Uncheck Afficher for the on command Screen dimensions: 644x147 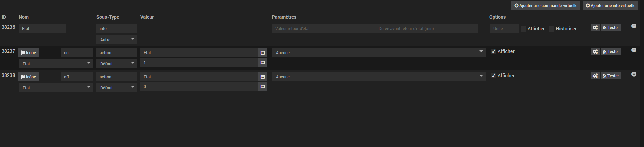coord(493,51)
